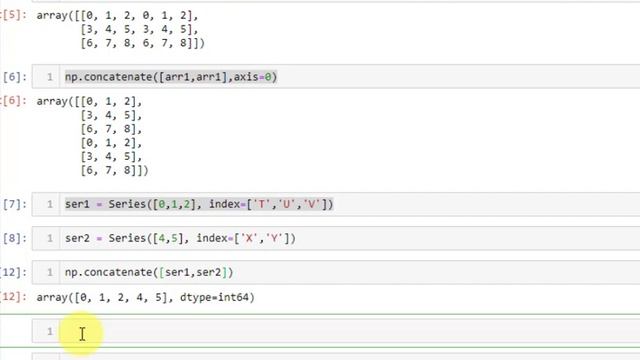Click the ser2 Series definition in cell 8
Viewport: 640px width, 360px height.
[x=180, y=238]
